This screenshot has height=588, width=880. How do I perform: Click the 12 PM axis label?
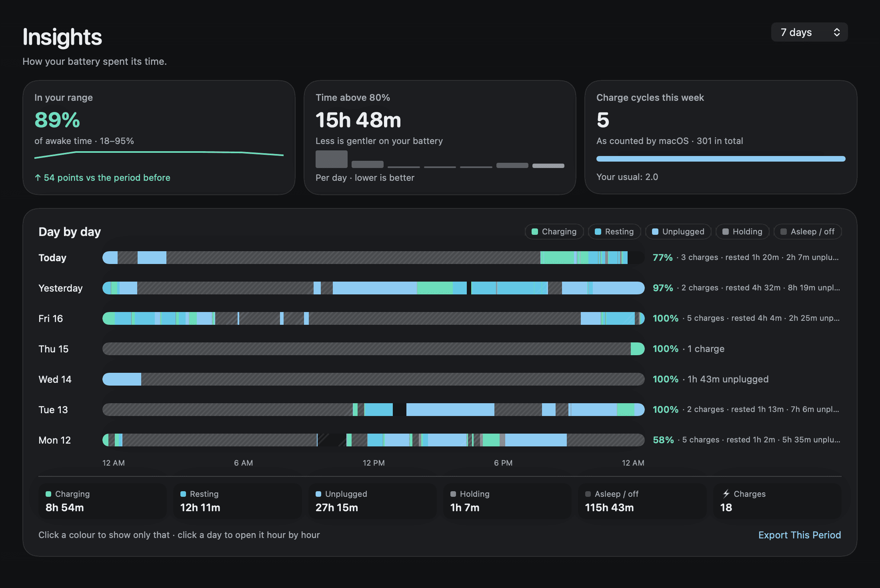pos(374,463)
